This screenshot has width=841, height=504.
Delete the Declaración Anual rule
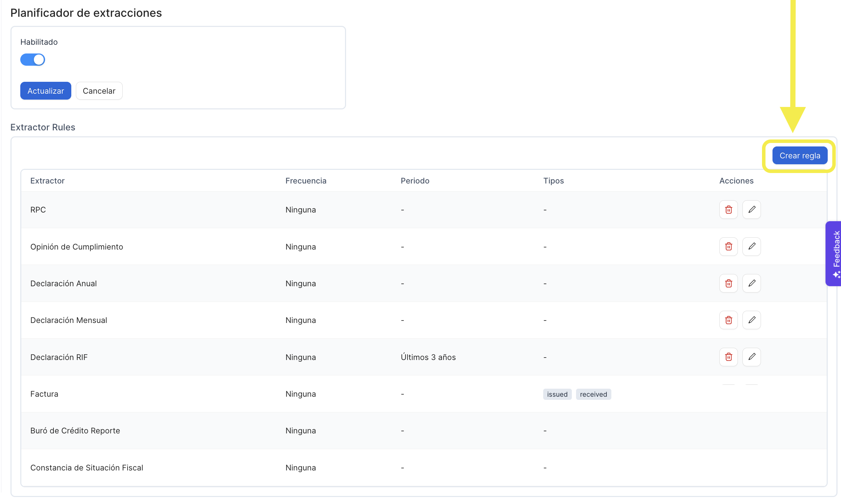(x=728, y=283)
